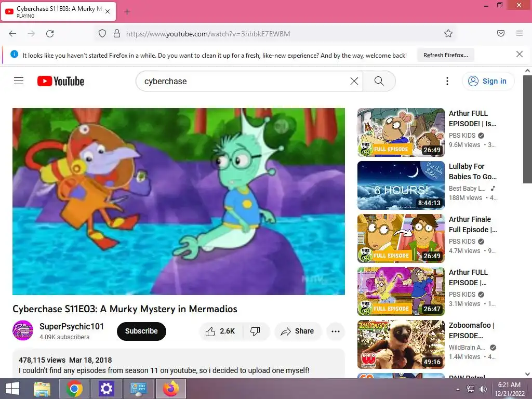
Task: Click Zoboomafoo | EPISODE title
Action: click(x=472, y=330)
